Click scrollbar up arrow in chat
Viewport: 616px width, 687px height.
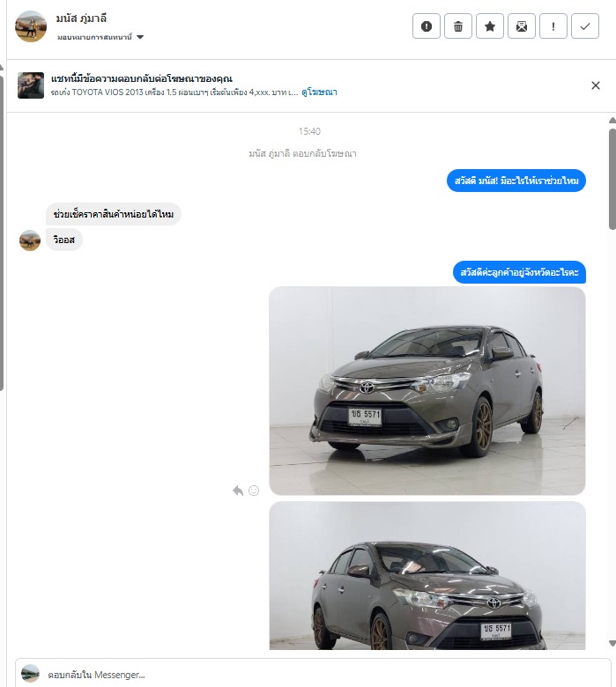(x=612, y=120)
